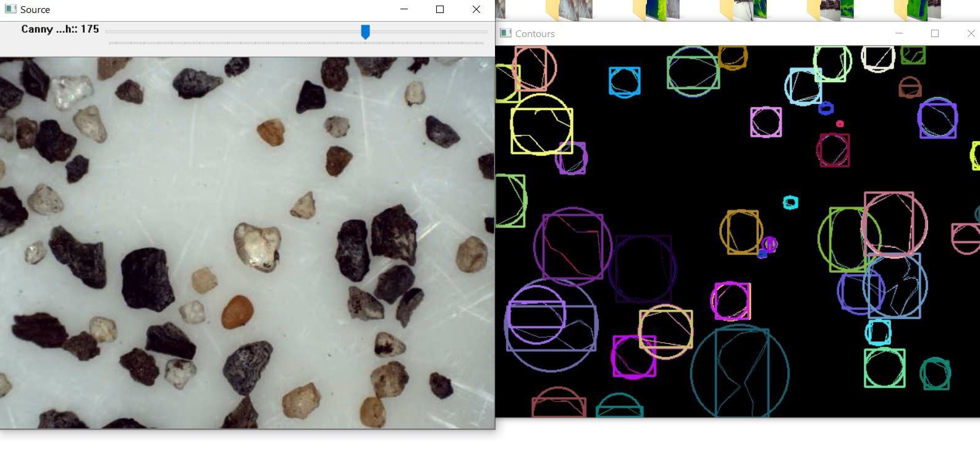Click the Source window title text
The image size is (980, 454).
[x=35, y=9]
